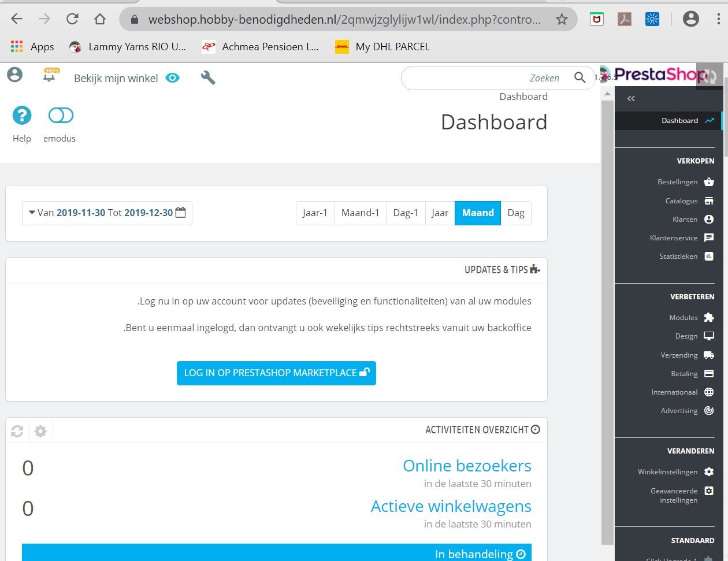Click the Verzending truck icon

click(x=709, y=355)
